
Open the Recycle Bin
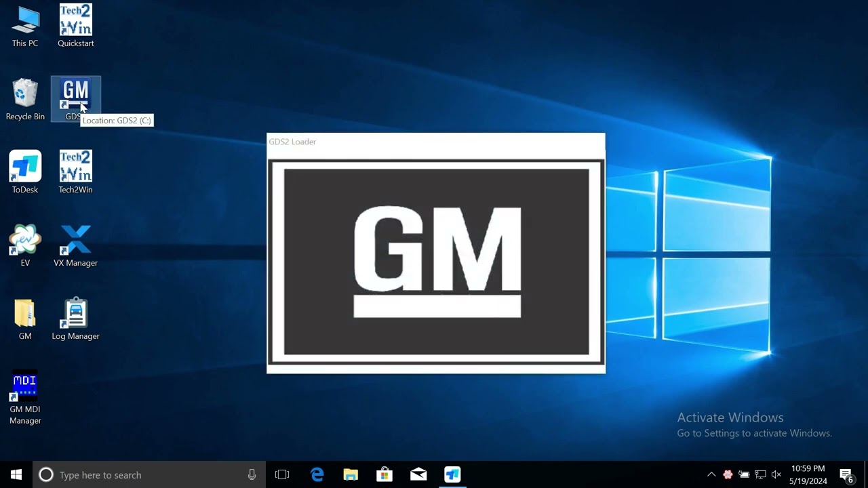[25, 100]
